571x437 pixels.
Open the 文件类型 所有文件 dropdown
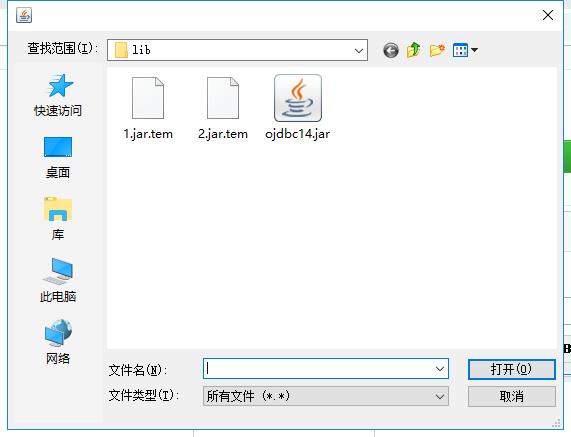(326, 396)
